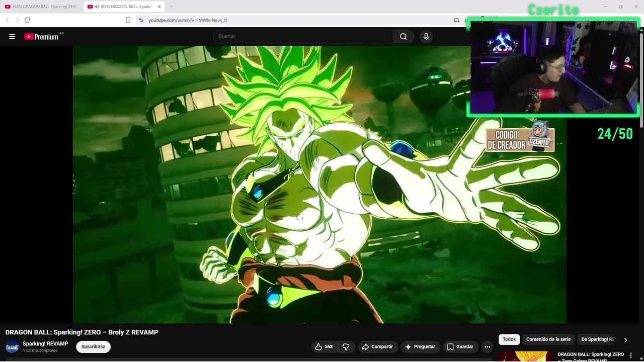Select the Todos filter chip

click(509, 339)
